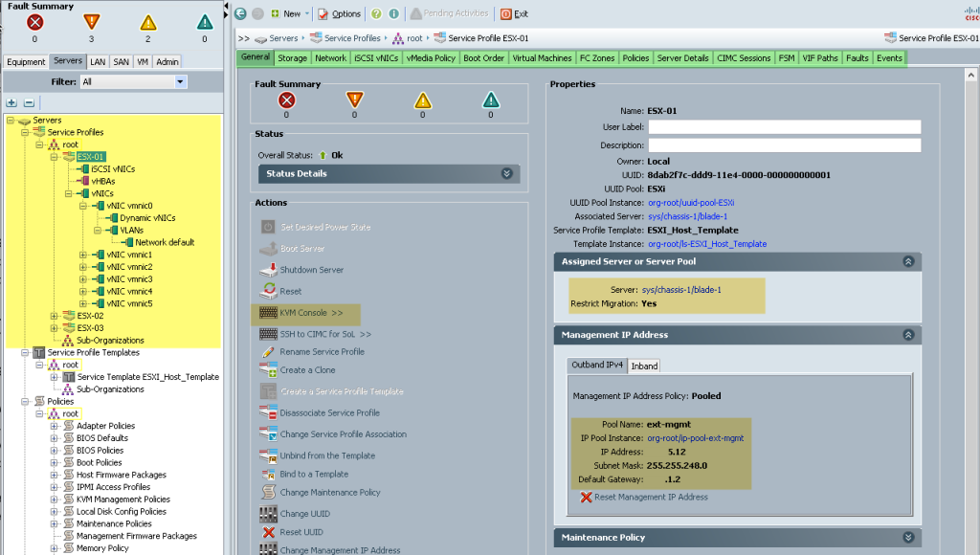Click Service Profiles in the breadcrumb

(x=352, y=38)
